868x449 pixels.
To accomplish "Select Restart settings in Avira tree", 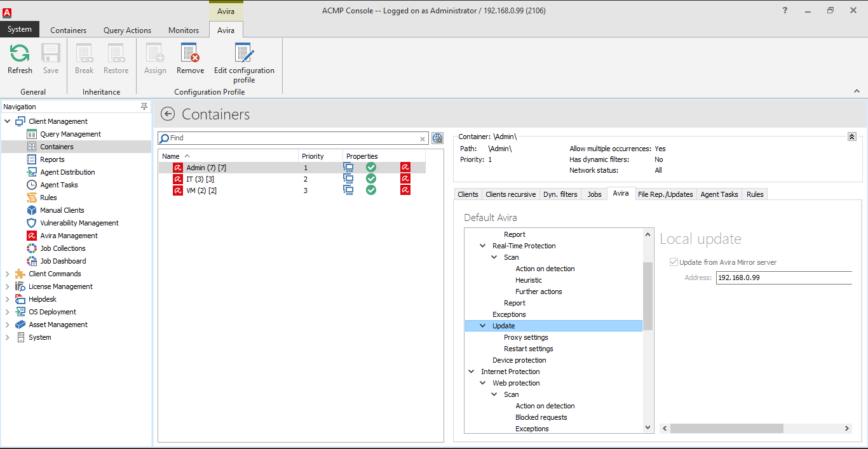I will 529,349.
